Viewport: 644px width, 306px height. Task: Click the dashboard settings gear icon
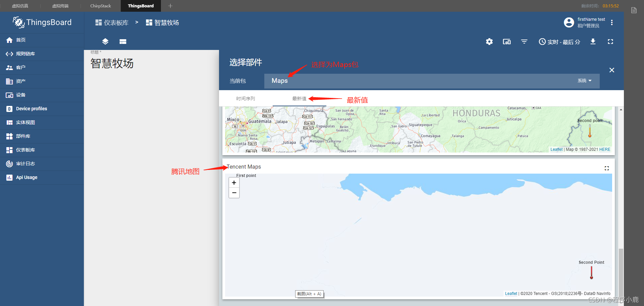(x=489, y=42)
